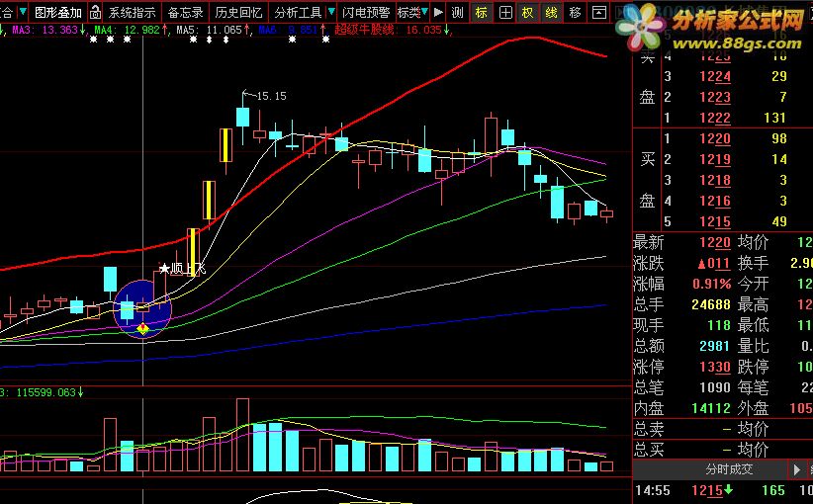Click the red-yellow diamond signal in blue circle
The width and height of the screenshot is (813, 504).
(142, 328)
